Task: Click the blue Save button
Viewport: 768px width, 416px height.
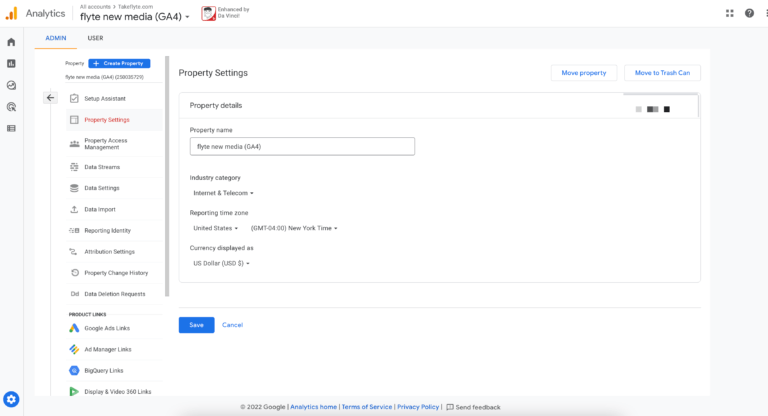Action: click(196, 325)
